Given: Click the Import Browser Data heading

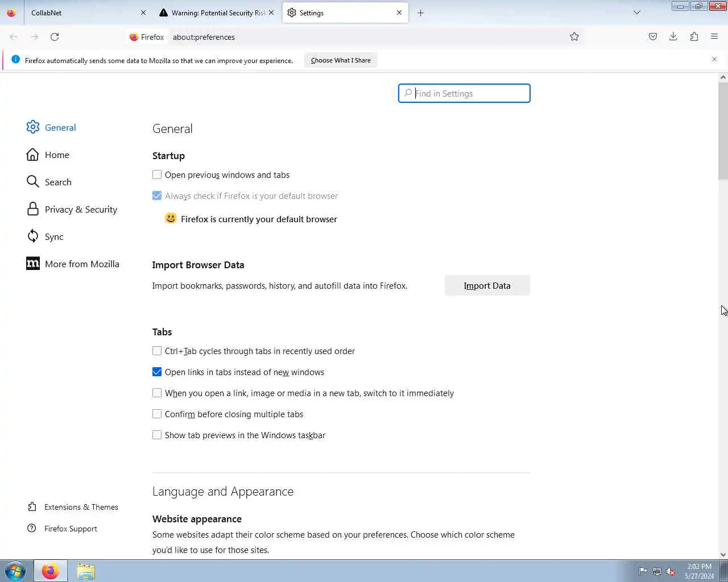Looking at the screenshot, I should [198, 265].
